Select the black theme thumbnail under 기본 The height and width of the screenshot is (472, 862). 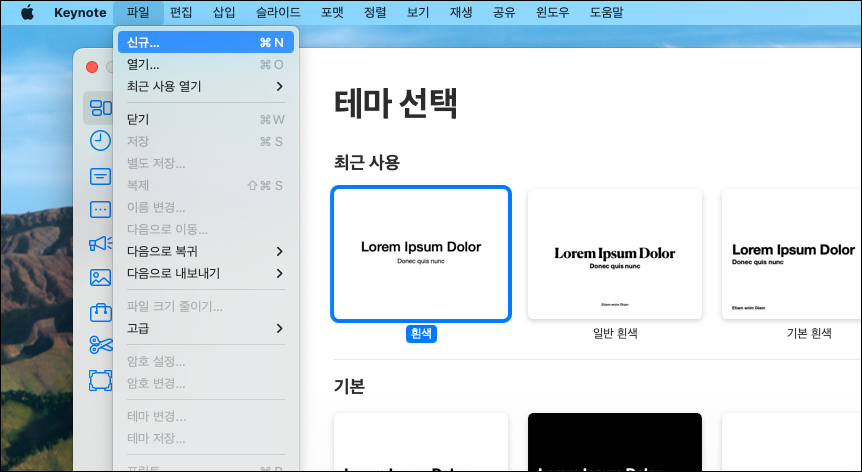[x=615, y=442]
